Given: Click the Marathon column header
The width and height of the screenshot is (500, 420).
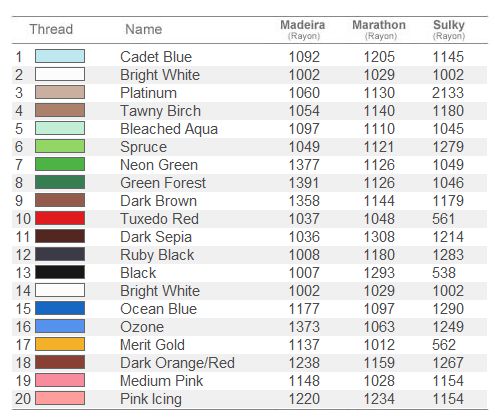Looking at the screenshot, I should tap(379, 29).
